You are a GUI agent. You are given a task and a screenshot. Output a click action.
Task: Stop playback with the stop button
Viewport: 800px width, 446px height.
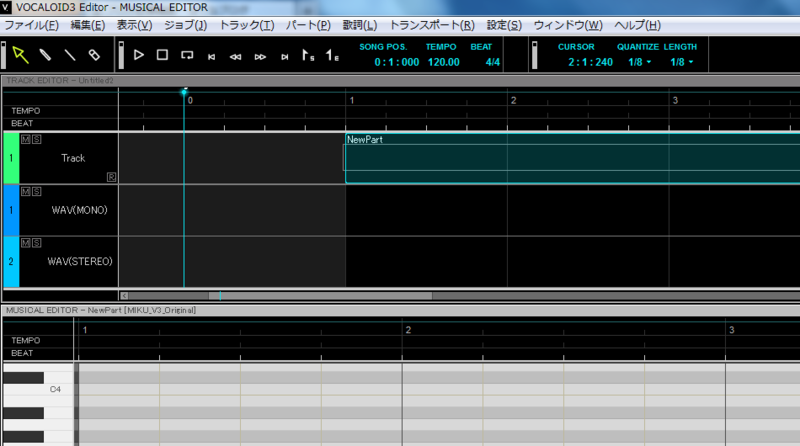[x=162, y=55]
